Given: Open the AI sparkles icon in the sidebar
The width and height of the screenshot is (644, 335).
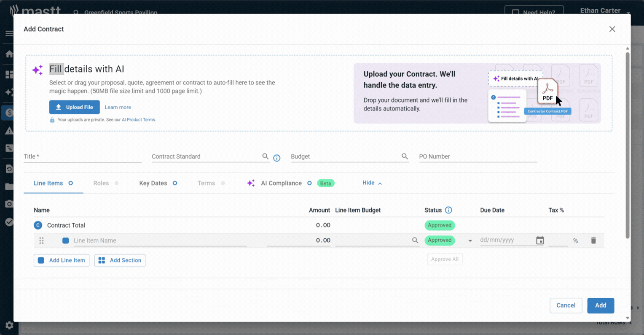Looking at the screenshot, I should [9, 92].
